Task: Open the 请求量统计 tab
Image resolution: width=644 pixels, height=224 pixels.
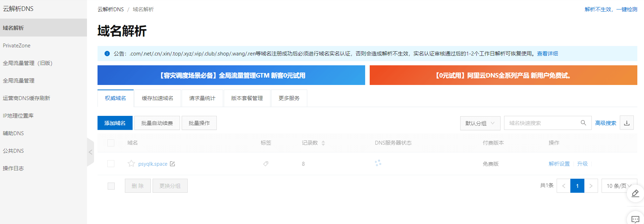Action: [202, 98]
